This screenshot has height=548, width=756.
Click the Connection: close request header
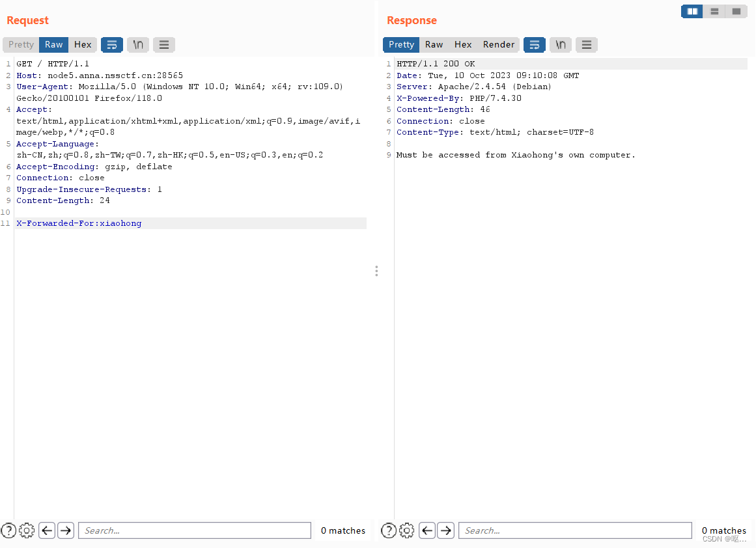tap(61, 178)
